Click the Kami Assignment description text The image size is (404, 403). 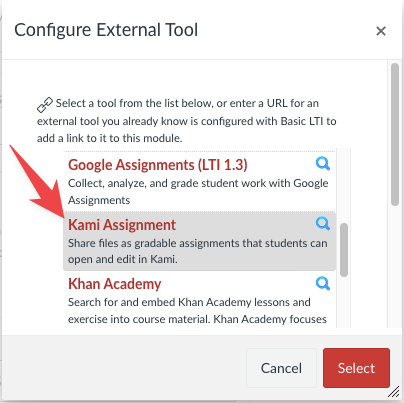[x=198, y=251]
